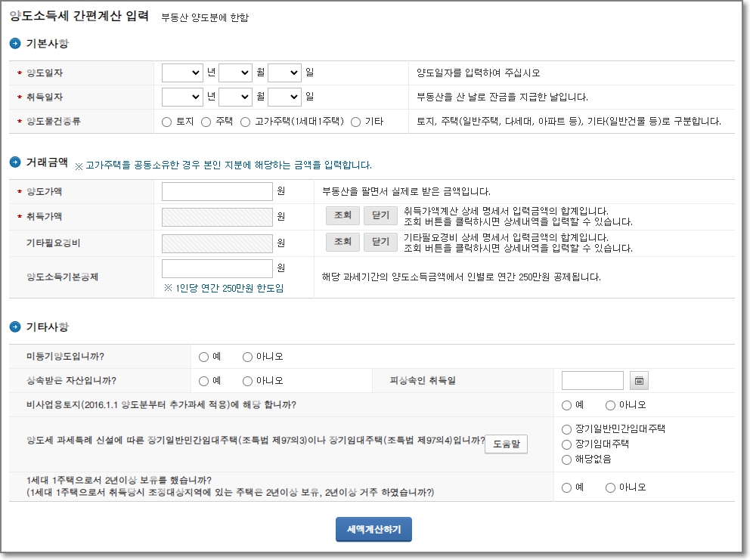Viewport: 750px width, 560px height.
Task: Click 조회 button for 취득가액
Action: [x=342, y=215]
